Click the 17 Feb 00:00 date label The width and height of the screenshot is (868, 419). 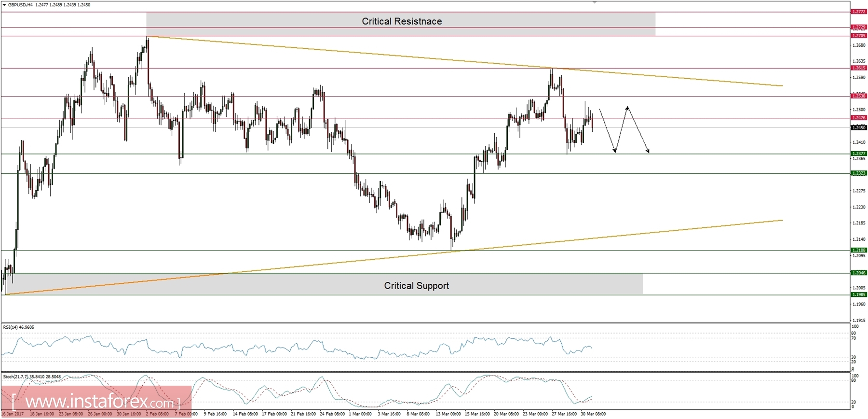coord(274,414)
